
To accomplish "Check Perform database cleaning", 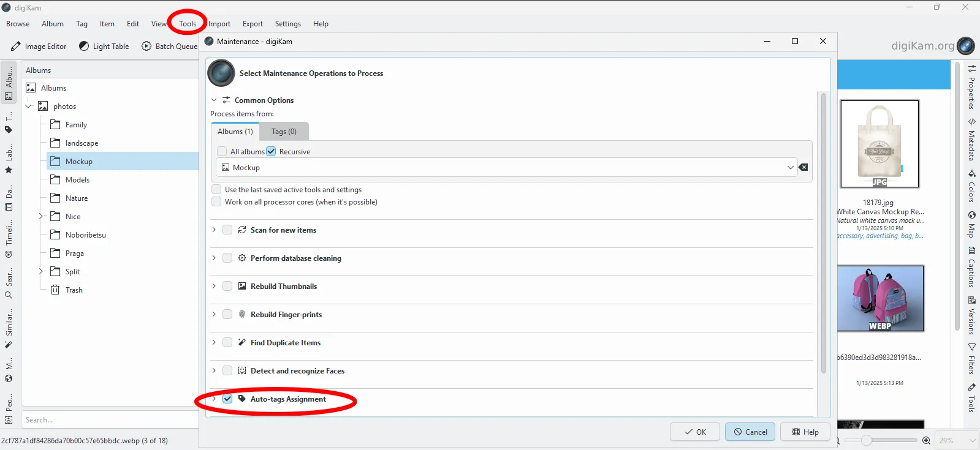I will coord(227,258).
